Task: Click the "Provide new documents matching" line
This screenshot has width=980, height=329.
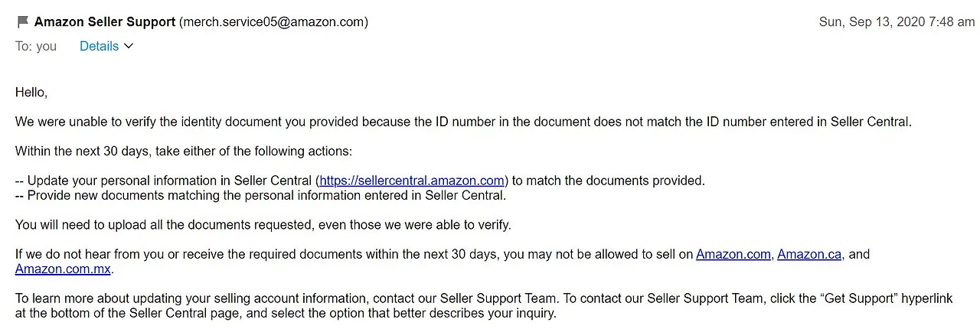Action: coord(260,196)
